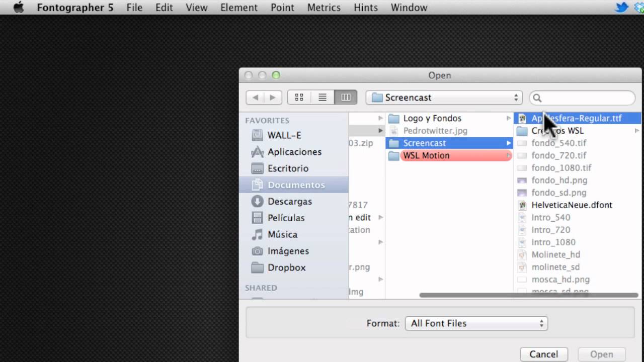
Task: Switch to list view in Open dialog
Action: (x=323, y=98)
